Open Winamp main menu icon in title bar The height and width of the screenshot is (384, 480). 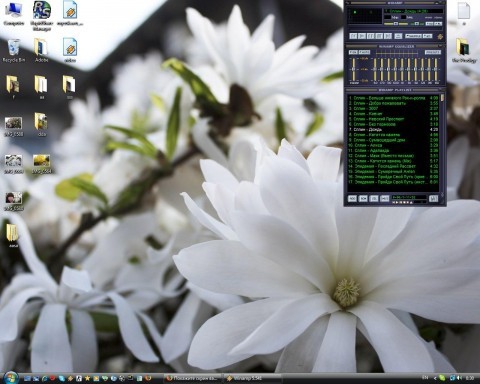pyautogui.click(x=347, y=3)
